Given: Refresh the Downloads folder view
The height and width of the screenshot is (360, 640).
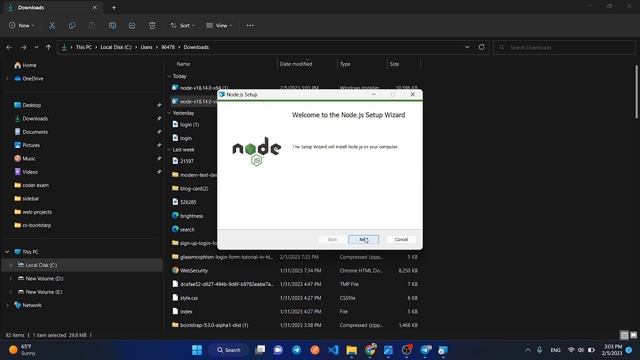Looking at the screenshot, I should (x=482, y=47).
